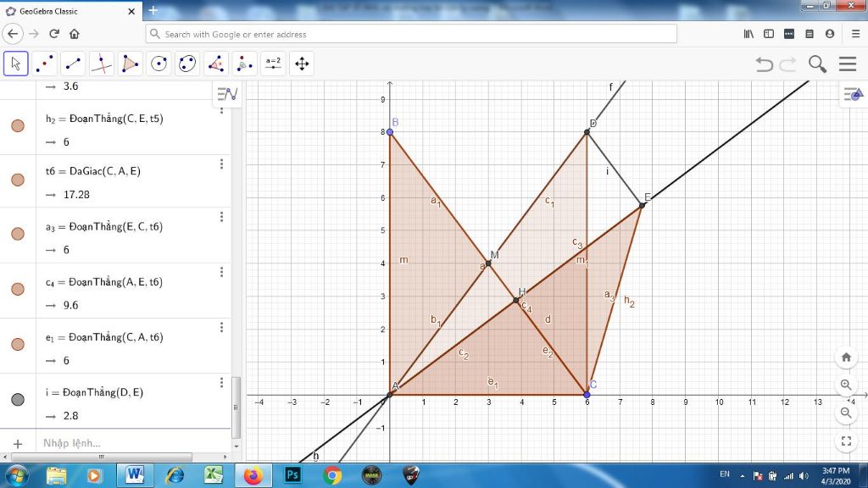Zoom out on graphics view
The image size is (868, 488).
coord(846,413)
